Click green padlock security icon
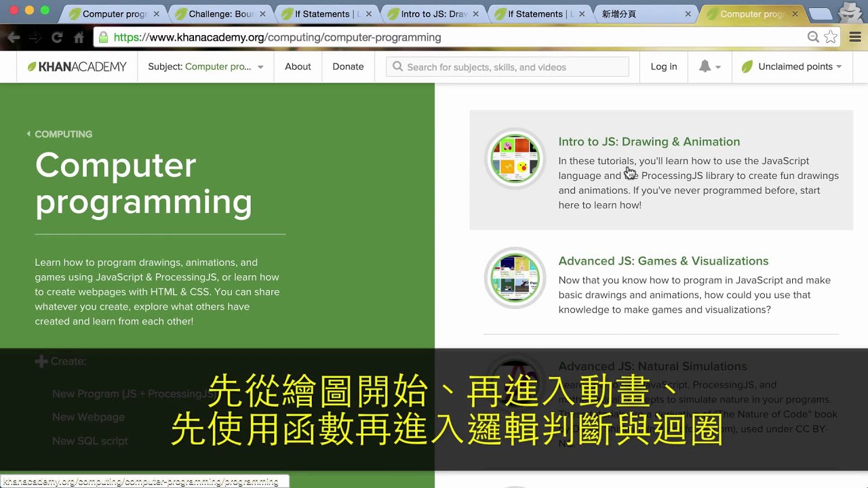 103,37
